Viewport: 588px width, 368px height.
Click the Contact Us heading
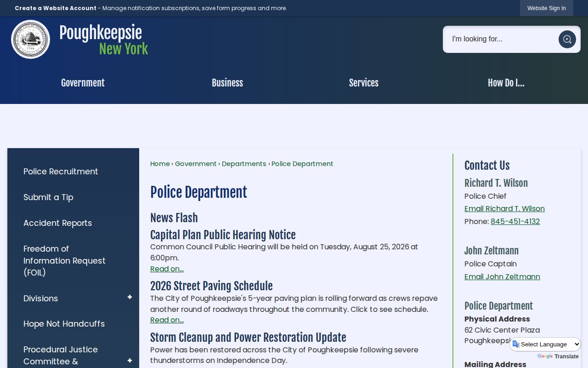487,166
